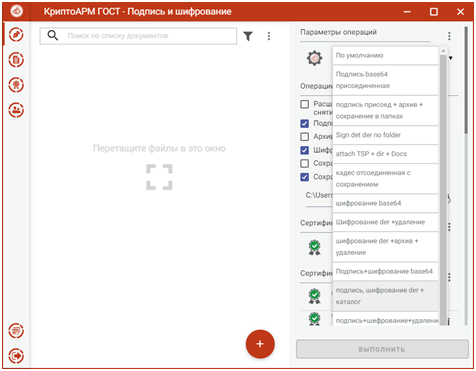
Task: Close the КриптоАРМ ГОСТ window
Action: (460, 12)
